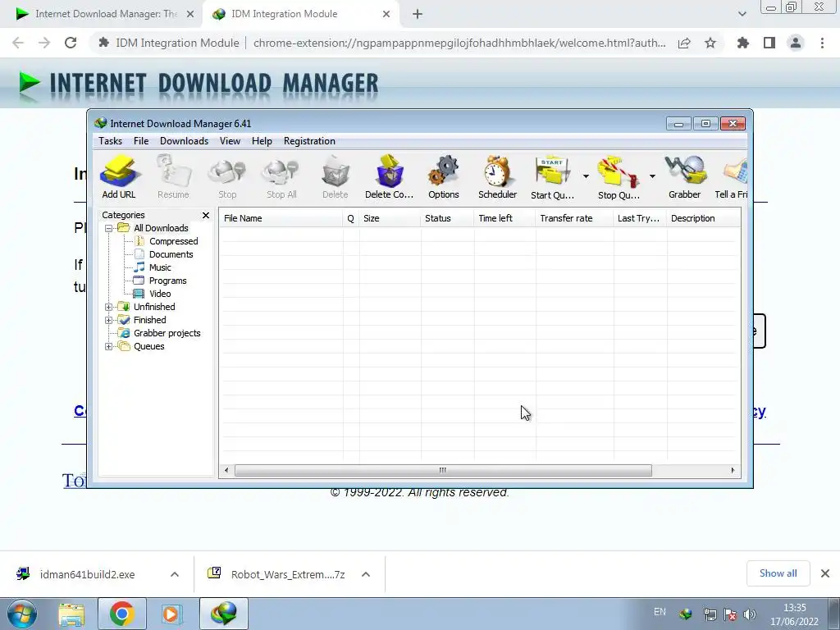Open the Start Queue dropdown arrow
This screenshot has width=840, height=630.
586,176
